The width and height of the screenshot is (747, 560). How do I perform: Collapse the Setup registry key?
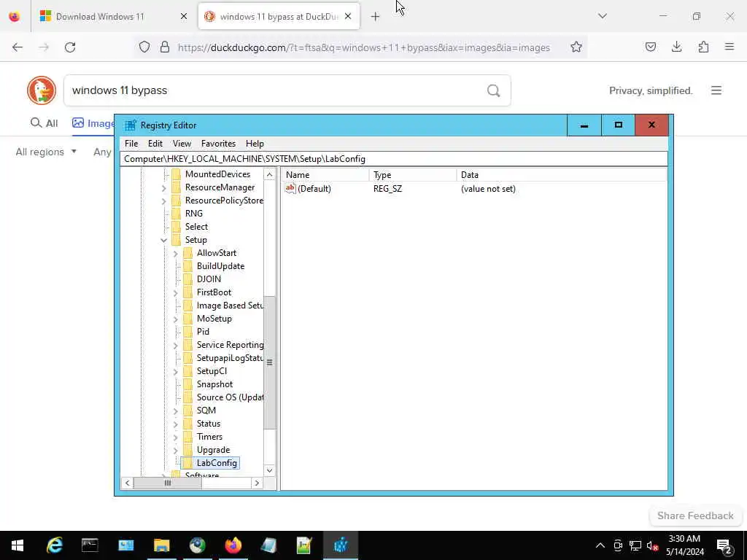coord(164,240)
